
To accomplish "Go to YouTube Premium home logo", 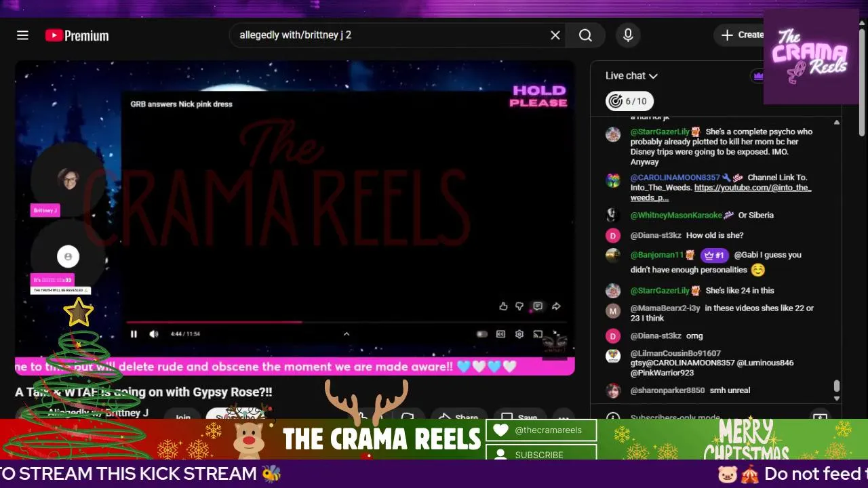I will 77,35.
